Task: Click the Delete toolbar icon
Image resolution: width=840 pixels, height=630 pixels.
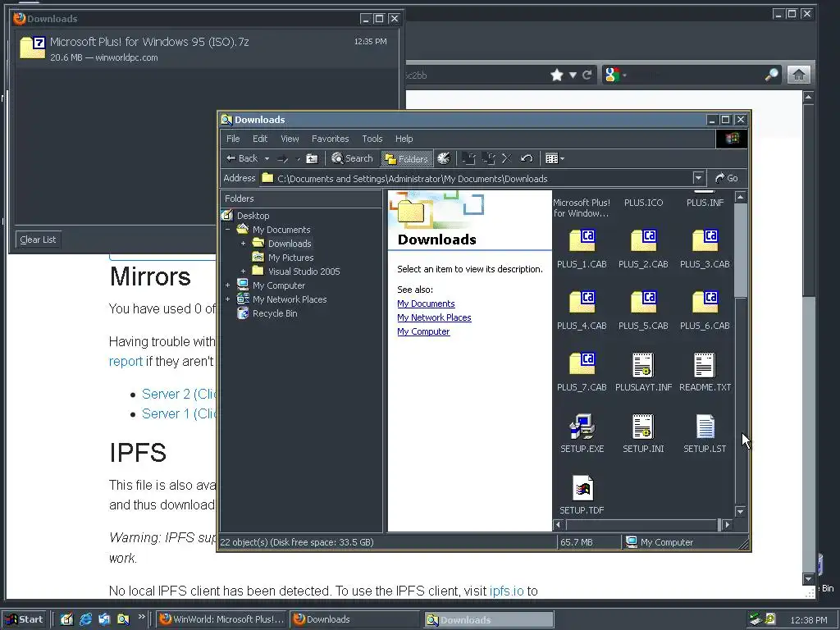Action: tap(507, 158)
